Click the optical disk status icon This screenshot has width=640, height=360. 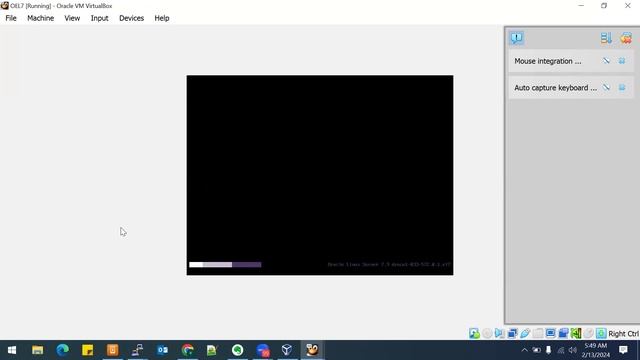[487, 333]
